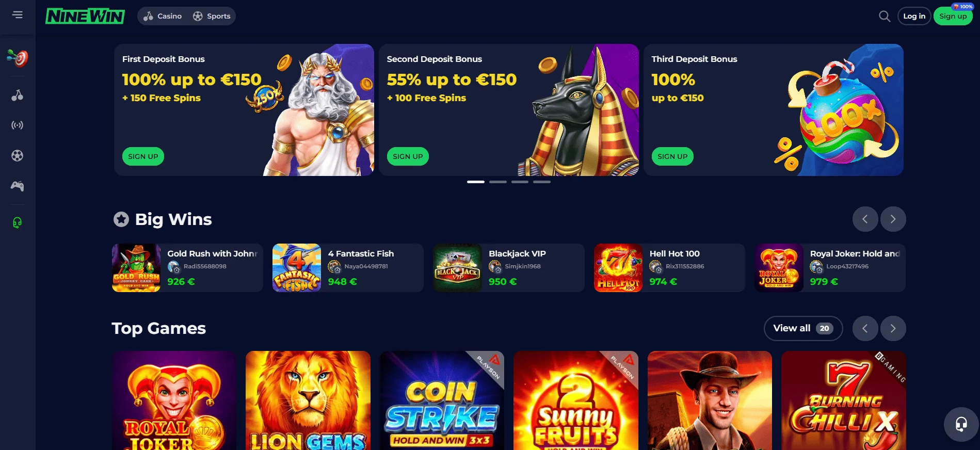
Task: Go to next Big Wins items
Action: tap(893, 219)
